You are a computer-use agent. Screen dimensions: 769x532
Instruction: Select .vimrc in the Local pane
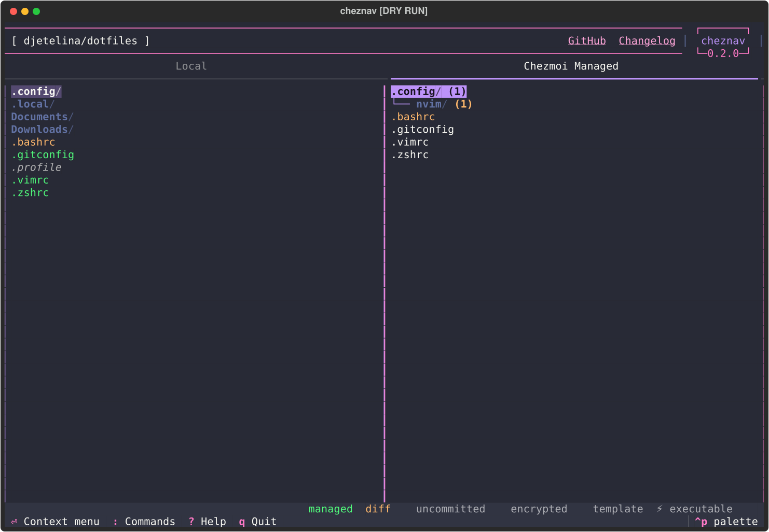tap(30, 180)
